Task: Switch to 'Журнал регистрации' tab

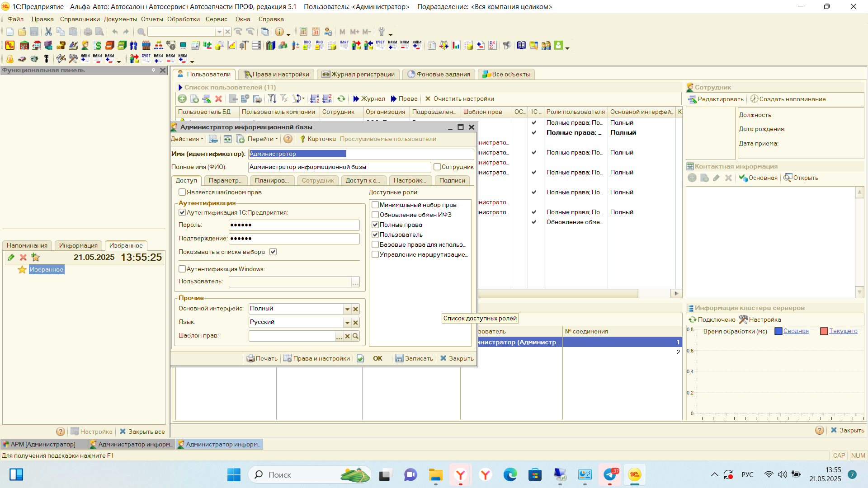Action: (358, 74)
